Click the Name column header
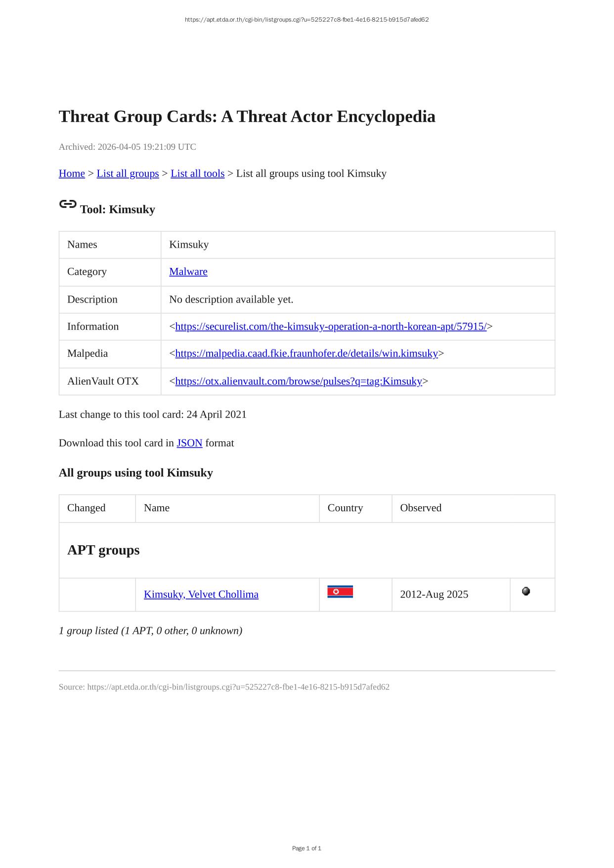This screenshot has height=868, width=614. 157,508
